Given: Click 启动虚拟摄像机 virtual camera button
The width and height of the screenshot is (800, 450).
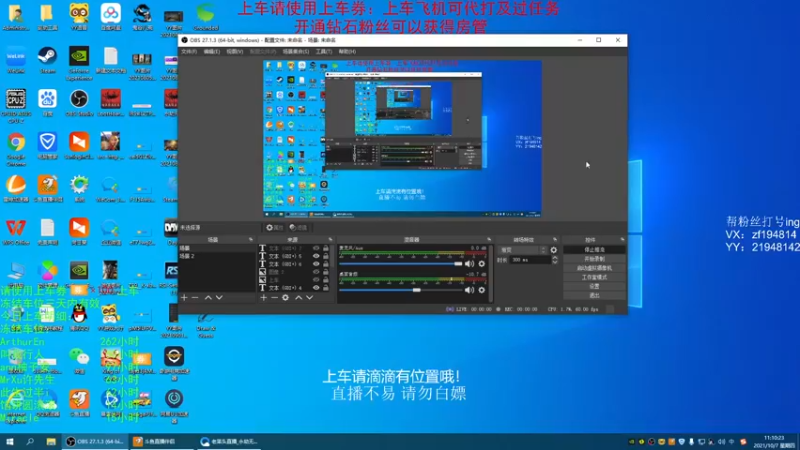Looking at the screenshot, I should coord(594,268).
